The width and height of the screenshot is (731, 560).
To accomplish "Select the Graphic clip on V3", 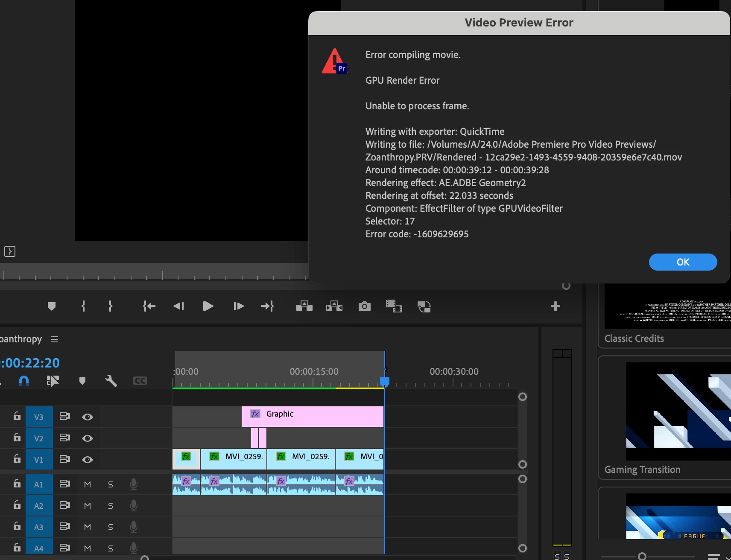I will pyautogui.click(x=313, y=417).
